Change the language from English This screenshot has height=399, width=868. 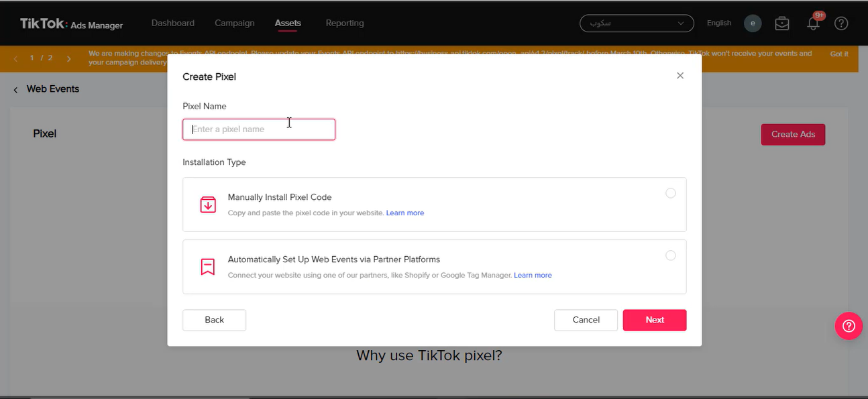click(719, 23)
